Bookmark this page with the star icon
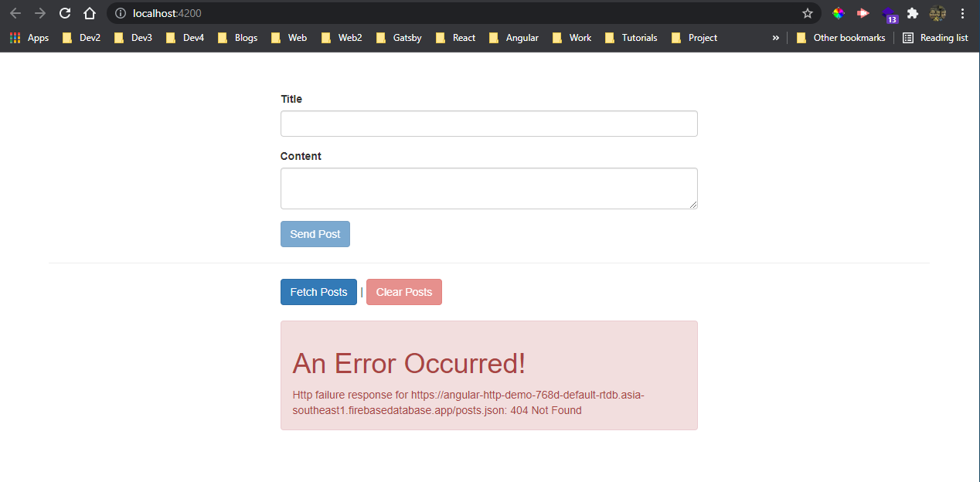Viewport: 980px width, 482px height. click(808, 13)
